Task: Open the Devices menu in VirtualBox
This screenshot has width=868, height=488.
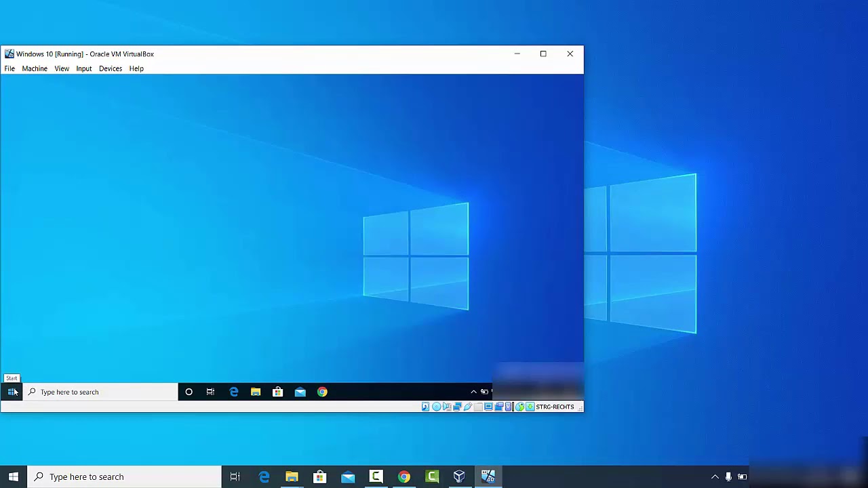Action: (x=111, y=68)
